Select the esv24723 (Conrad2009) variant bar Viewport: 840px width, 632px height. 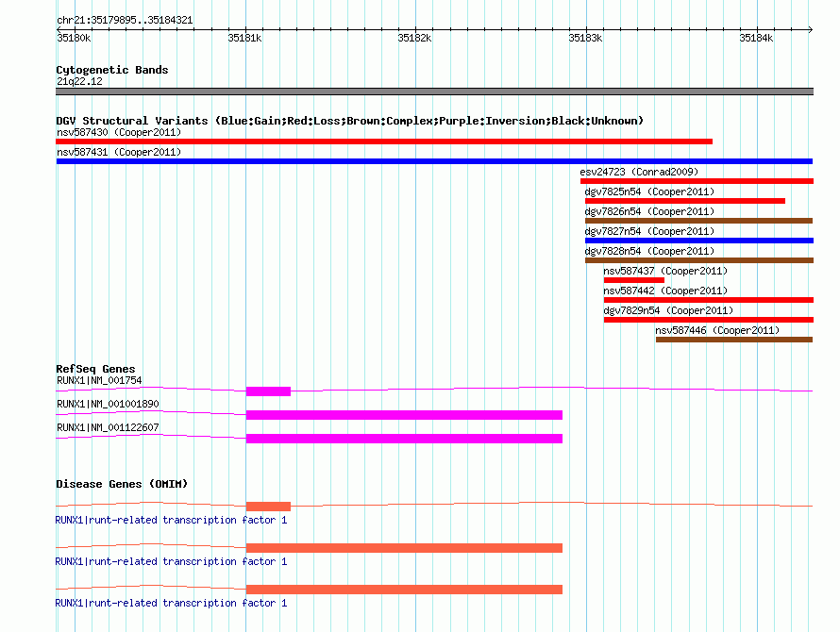[697, 181]
